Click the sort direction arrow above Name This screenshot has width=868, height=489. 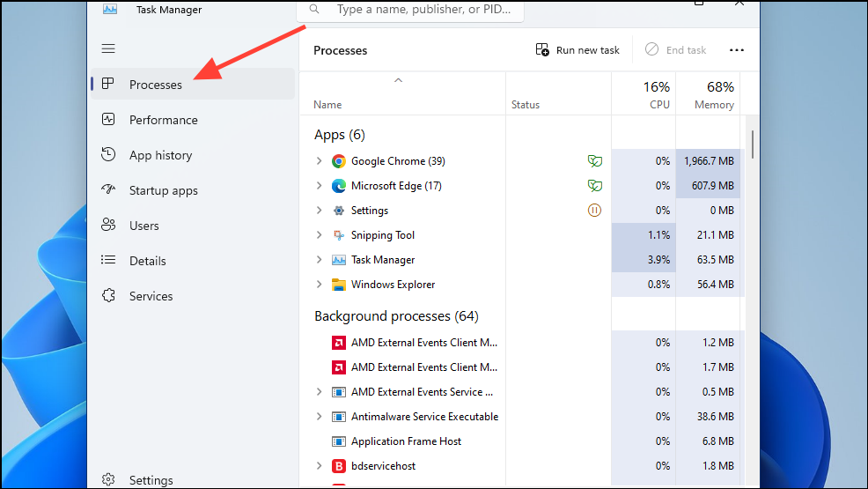coord(398,80)
